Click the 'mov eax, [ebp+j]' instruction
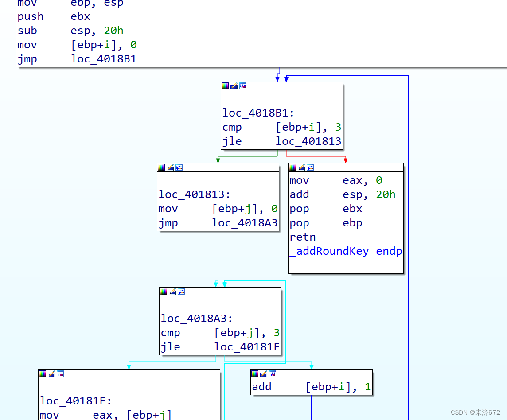The width and height of the screenshot is (507, 420). click(x=106, y=415)
